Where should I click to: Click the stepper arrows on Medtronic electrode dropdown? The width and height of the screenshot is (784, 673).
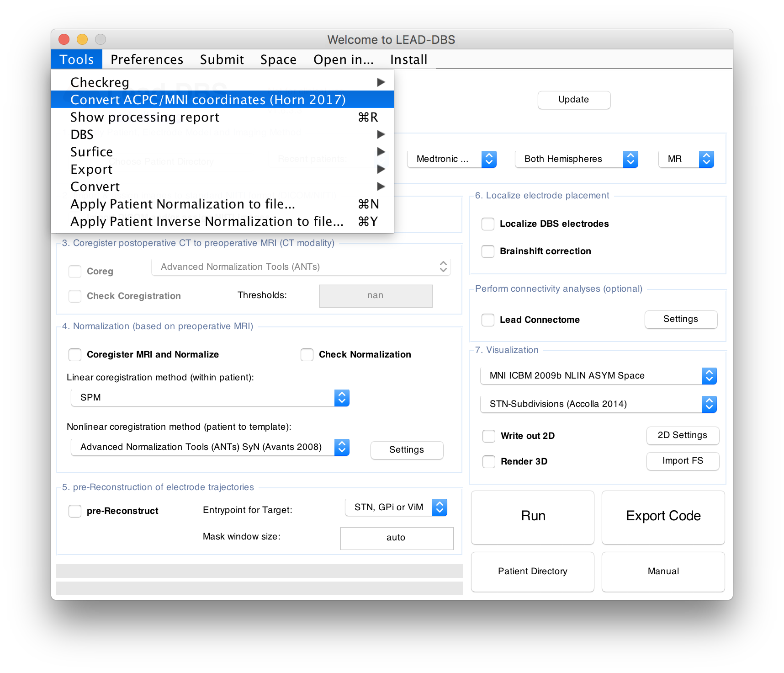click(489, 159)
